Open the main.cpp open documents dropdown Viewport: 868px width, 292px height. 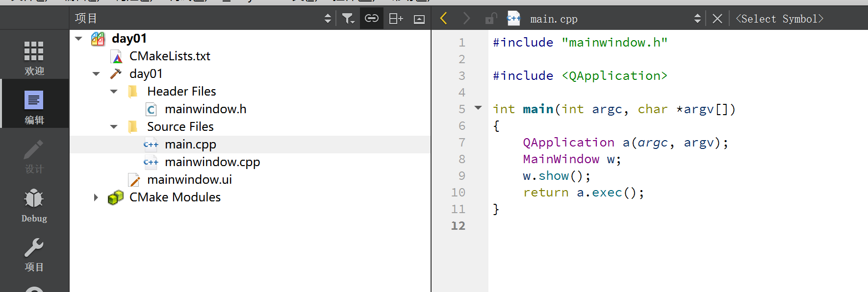click(697, 19)
